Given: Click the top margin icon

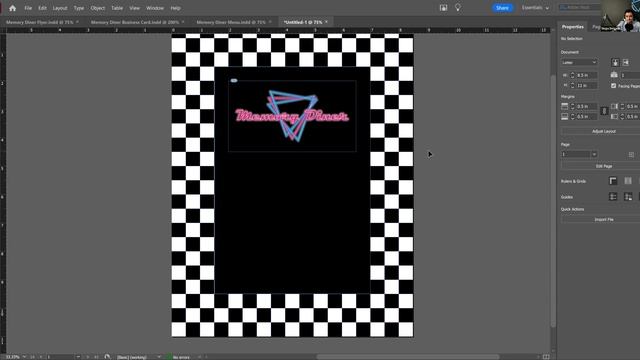Looking at the screenshot, I should 564,106.
